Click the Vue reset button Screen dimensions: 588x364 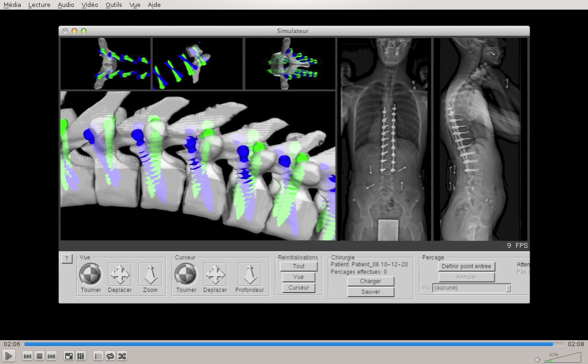point(299,277)
